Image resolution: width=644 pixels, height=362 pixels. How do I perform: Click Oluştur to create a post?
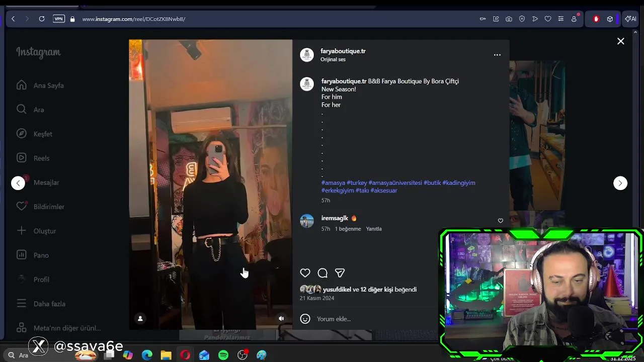[36, 231]
